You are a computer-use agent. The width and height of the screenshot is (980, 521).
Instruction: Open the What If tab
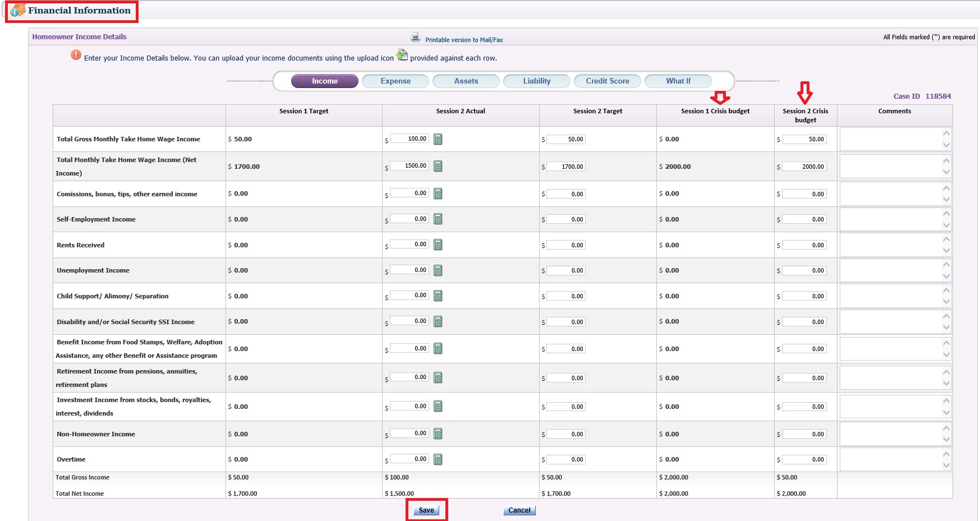pos(678,81)
